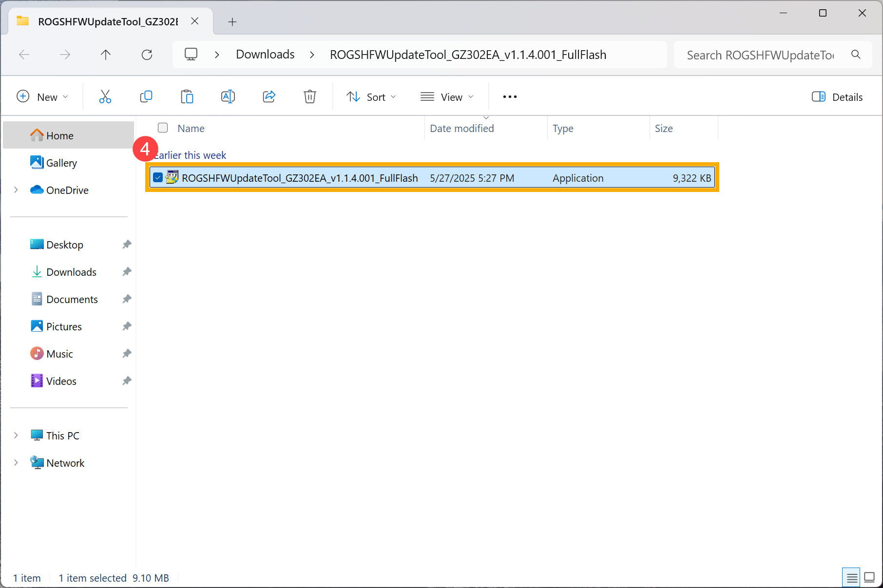
Task: Click chevron after Downloads in address bar
Action: (x=312, y=55)
